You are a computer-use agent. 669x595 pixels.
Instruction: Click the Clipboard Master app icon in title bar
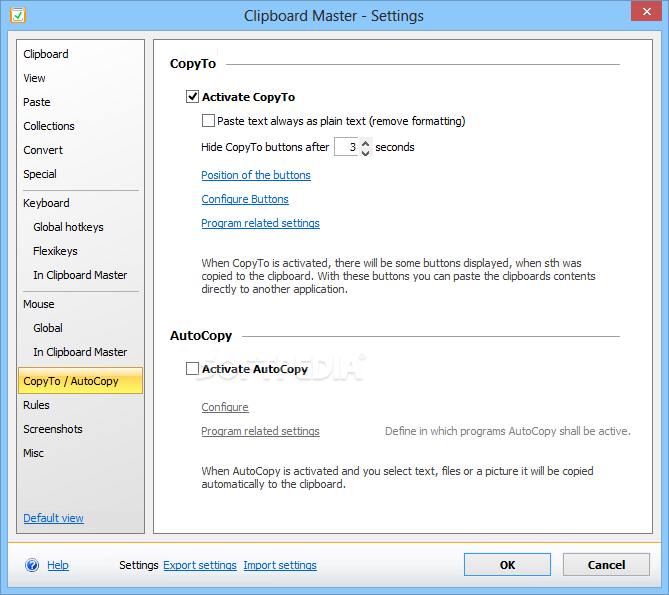coord(18,15)
